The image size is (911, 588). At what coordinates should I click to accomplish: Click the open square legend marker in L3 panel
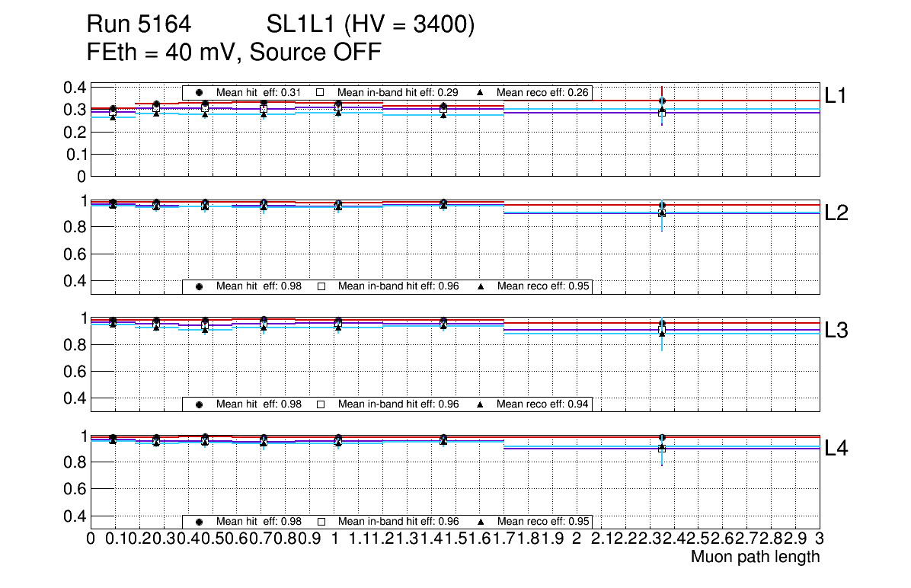click(321, 404)
